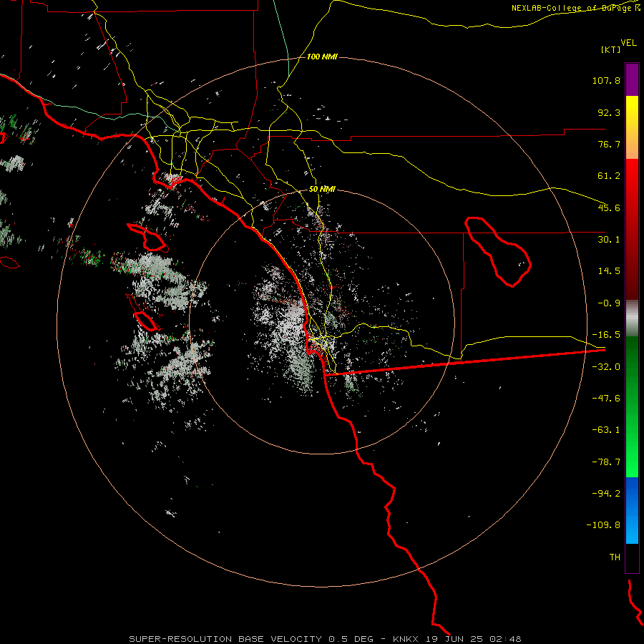
Task: Click the 61.2 velocity value
Action: (609, 176)
